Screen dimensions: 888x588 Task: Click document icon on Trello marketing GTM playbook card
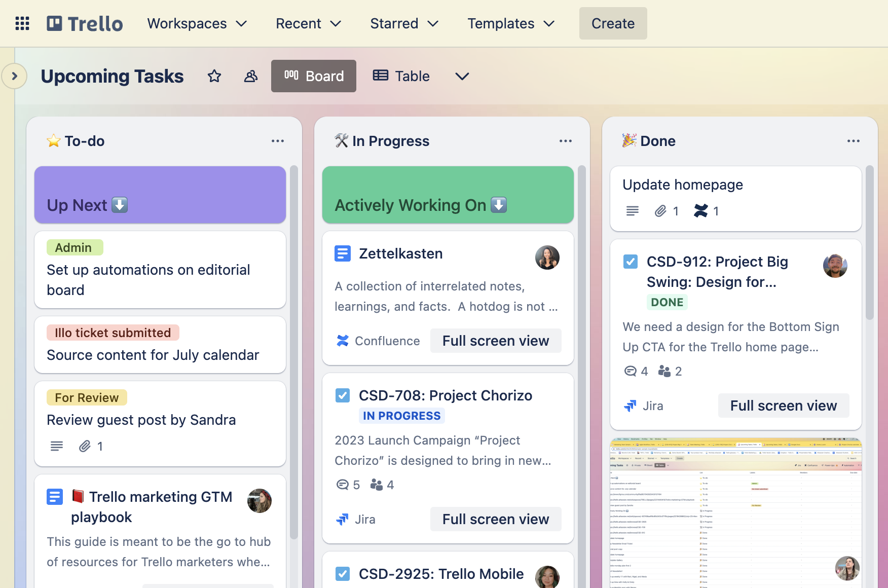(x=55, y=497)
